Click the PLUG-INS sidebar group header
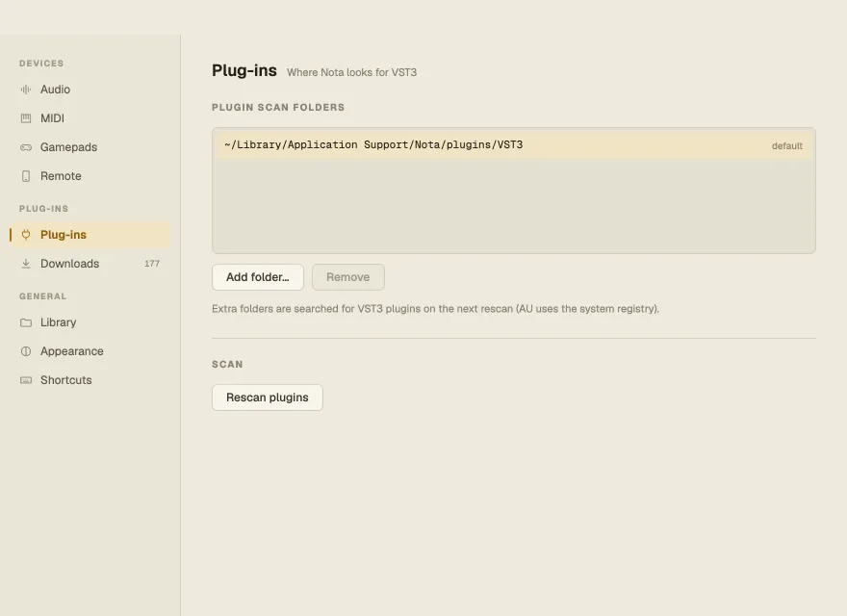The height and width of the screenshot is (616, 847). click(43, 209)
